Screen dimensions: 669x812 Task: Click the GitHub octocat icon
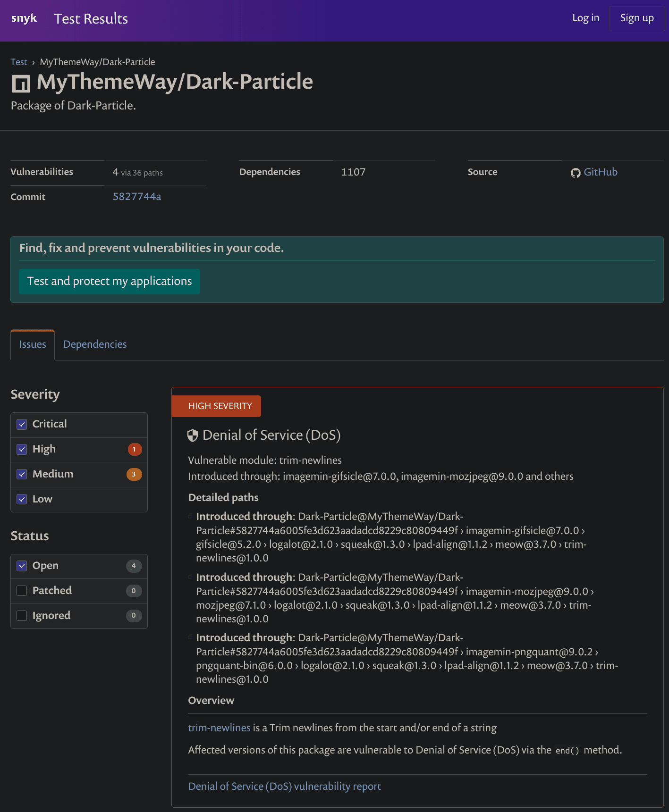(576, 173)
